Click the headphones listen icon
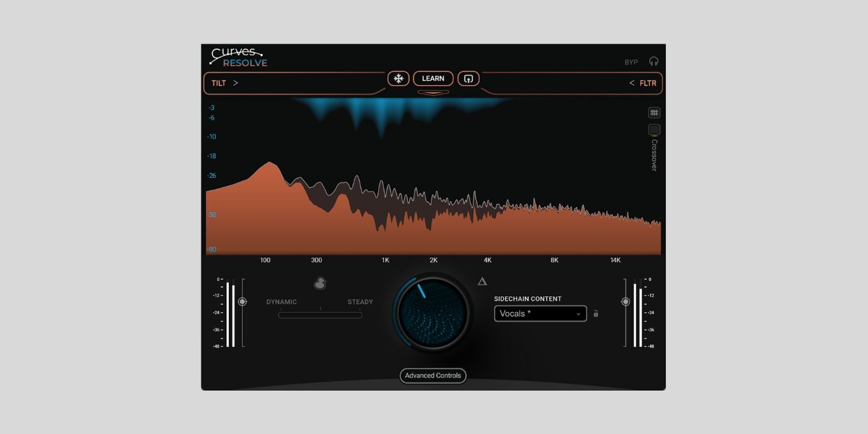 click(653, 61)
